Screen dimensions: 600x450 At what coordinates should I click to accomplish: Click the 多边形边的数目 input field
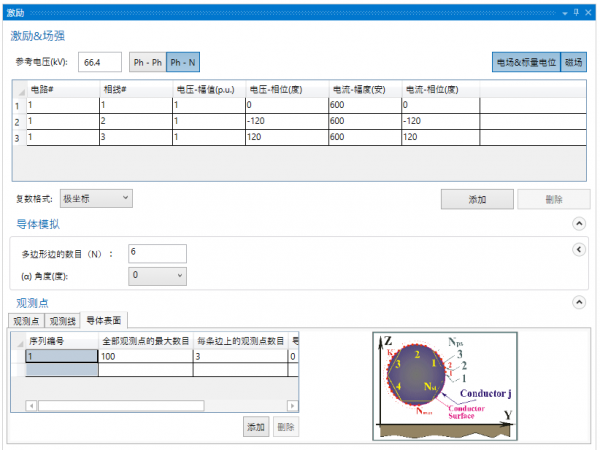click(x=157, y=253)
